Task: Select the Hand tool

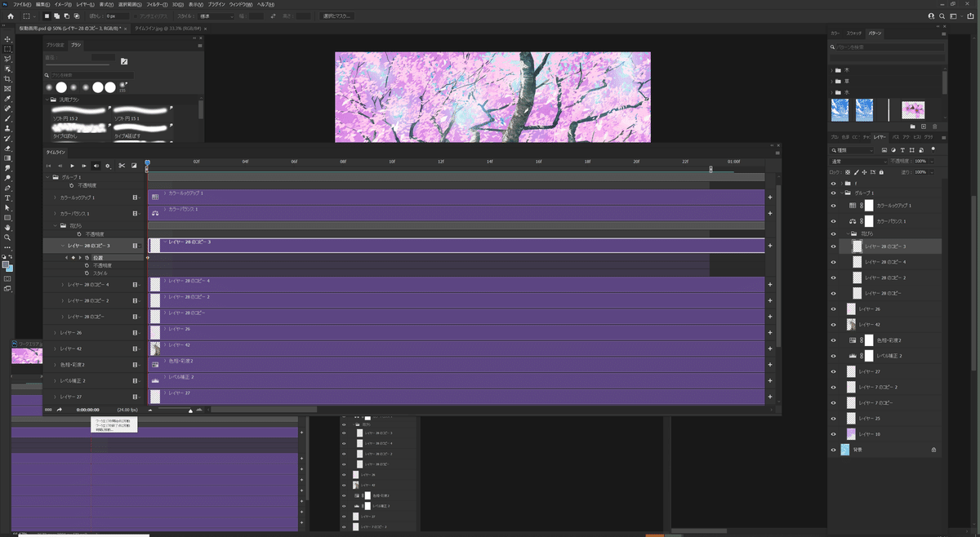Action: (x=7, y=228)
